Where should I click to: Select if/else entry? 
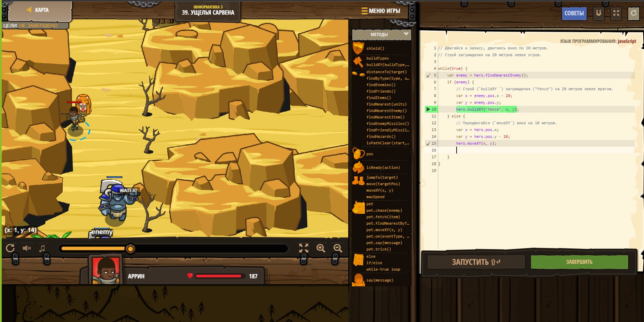(x=374, y=263)
